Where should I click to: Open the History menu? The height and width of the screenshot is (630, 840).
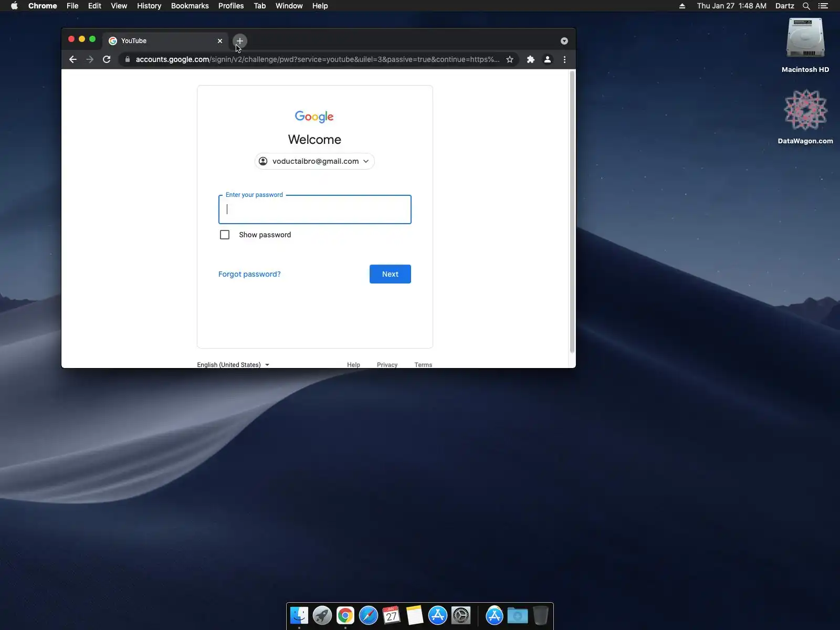pyautogui.click(x=149, y=6)
